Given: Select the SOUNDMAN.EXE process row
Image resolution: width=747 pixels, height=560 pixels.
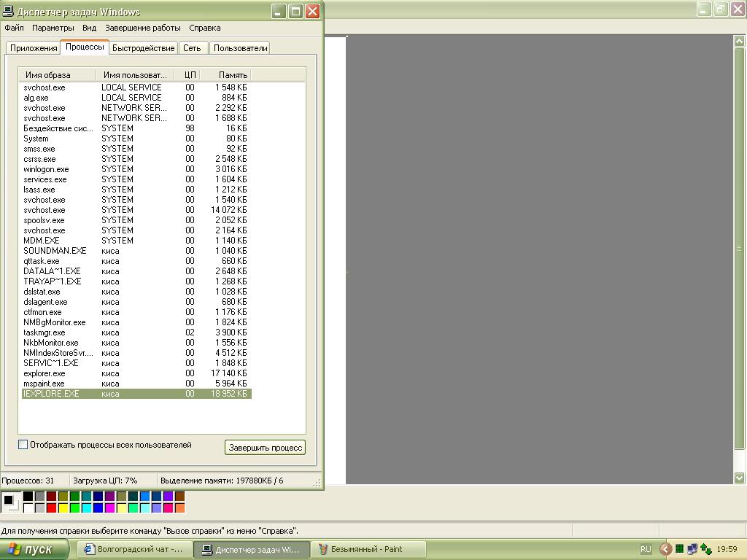Looking at the screenshot, I should coord(136,251).
